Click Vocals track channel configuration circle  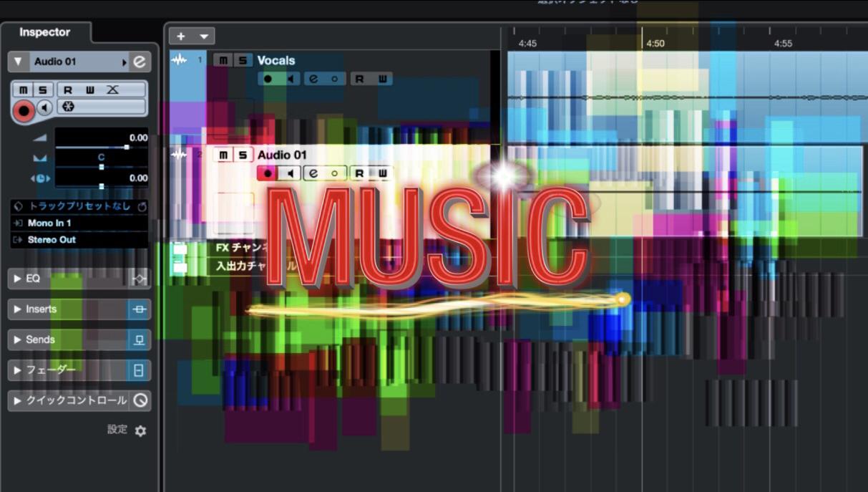pos(334,79)
